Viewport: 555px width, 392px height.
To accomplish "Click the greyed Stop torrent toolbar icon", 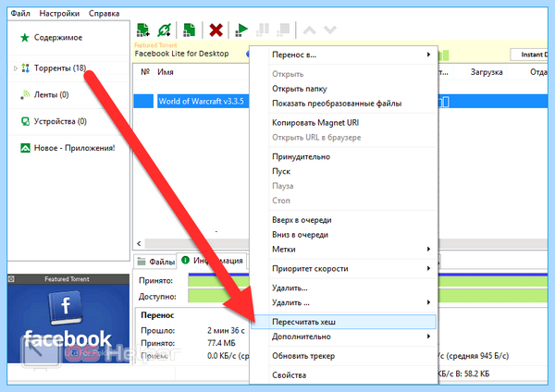I will (x=284, y=31).
